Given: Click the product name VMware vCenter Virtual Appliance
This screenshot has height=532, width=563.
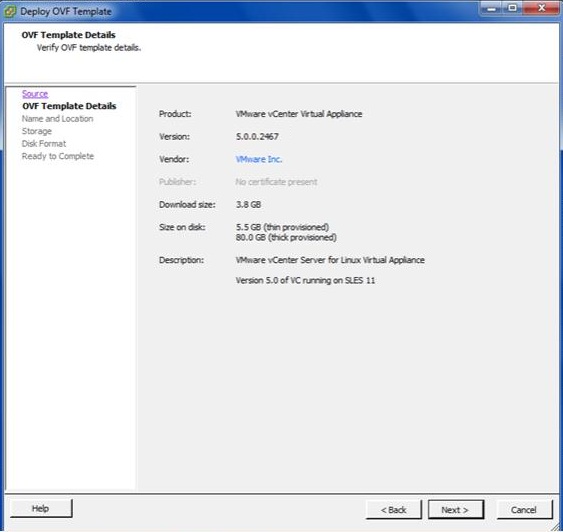Looking at the screenshot, I should pyautogui.click(x=299, y=114).
